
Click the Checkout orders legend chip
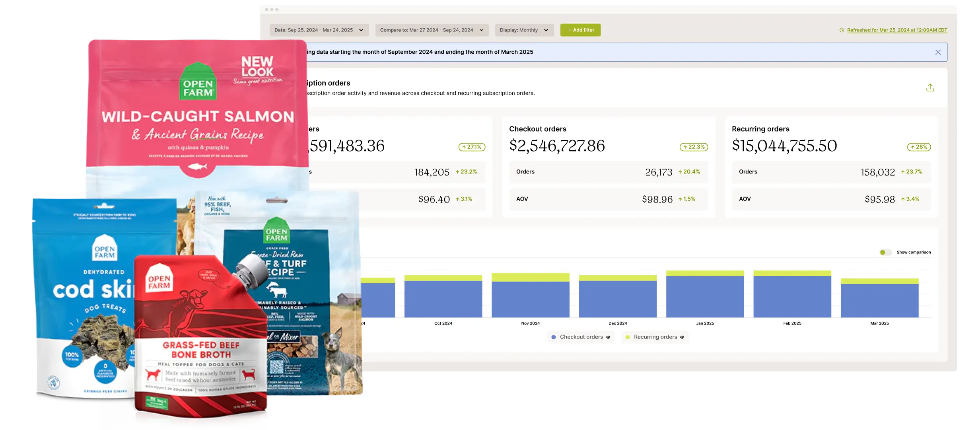(579, 337)
